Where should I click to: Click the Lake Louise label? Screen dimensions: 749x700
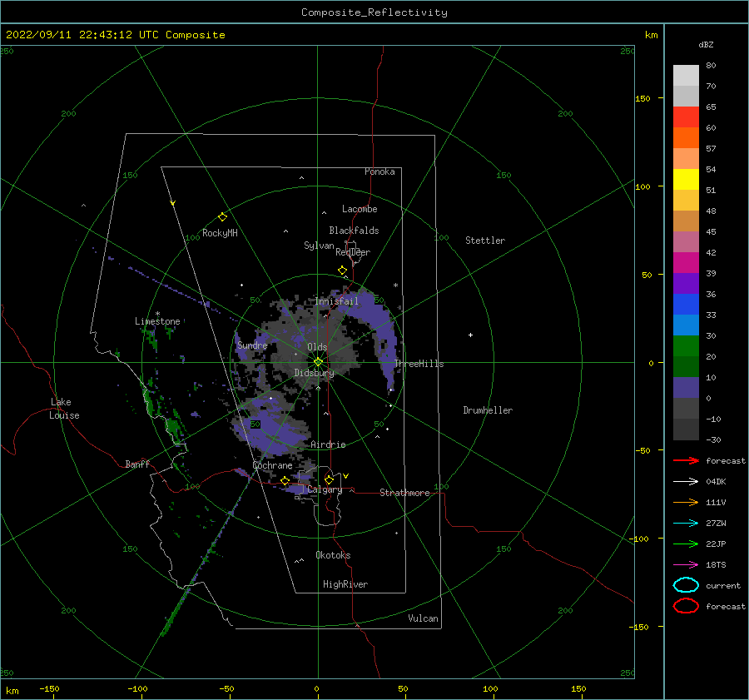point(64,409)
